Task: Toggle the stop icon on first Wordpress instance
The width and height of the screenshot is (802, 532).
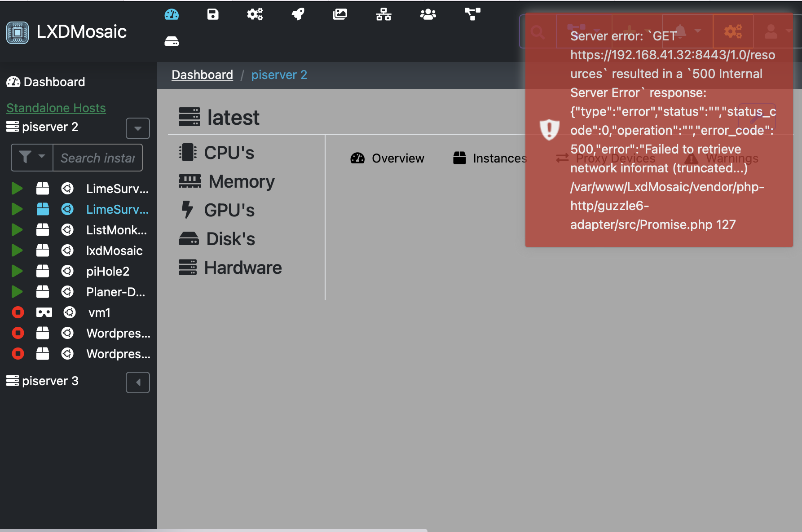Action: pyautogui.click(x=18, y=333)
